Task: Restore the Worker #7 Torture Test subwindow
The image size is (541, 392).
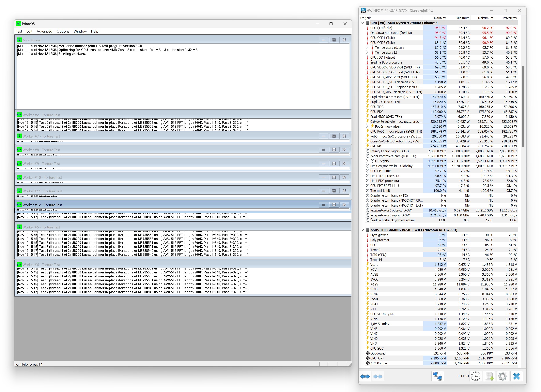Action: (334, 136)
